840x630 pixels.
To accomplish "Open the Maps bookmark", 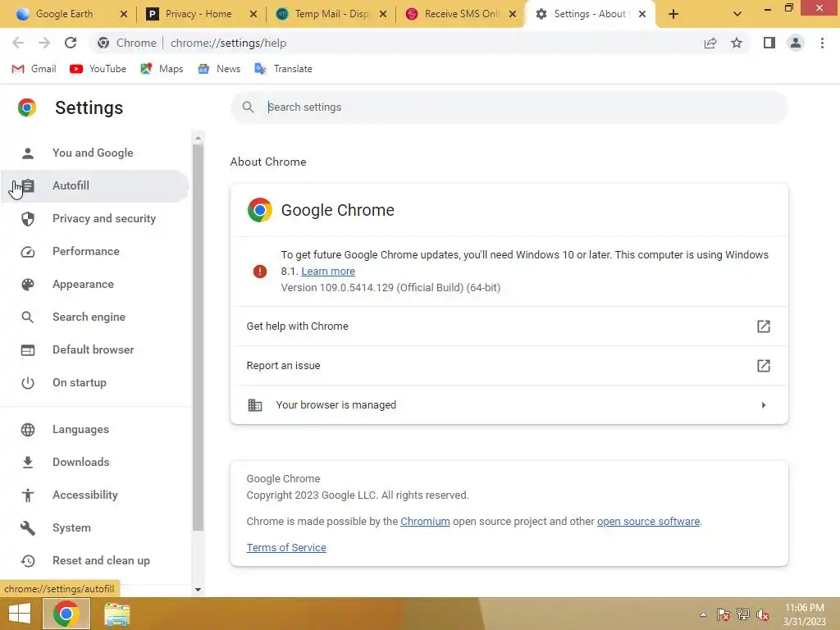I will (x=162, y=69).
